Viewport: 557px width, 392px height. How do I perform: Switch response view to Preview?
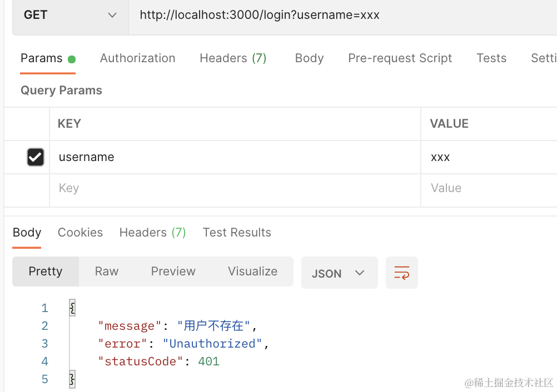173,272
